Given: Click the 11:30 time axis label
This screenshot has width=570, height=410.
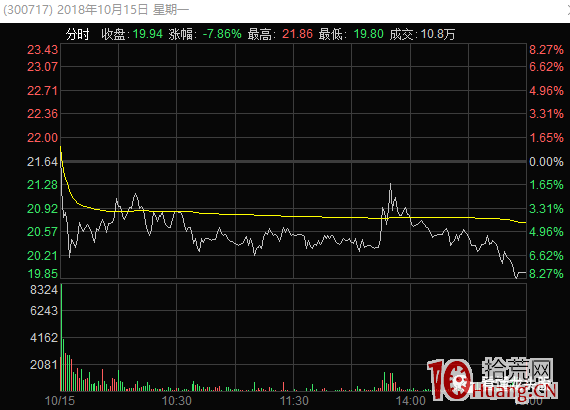Looking at the screenshot, I should (294, 401).
